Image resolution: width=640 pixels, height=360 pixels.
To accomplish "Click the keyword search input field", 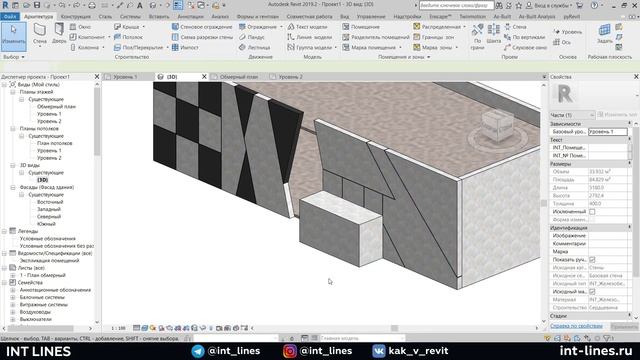I will (456, 5).
